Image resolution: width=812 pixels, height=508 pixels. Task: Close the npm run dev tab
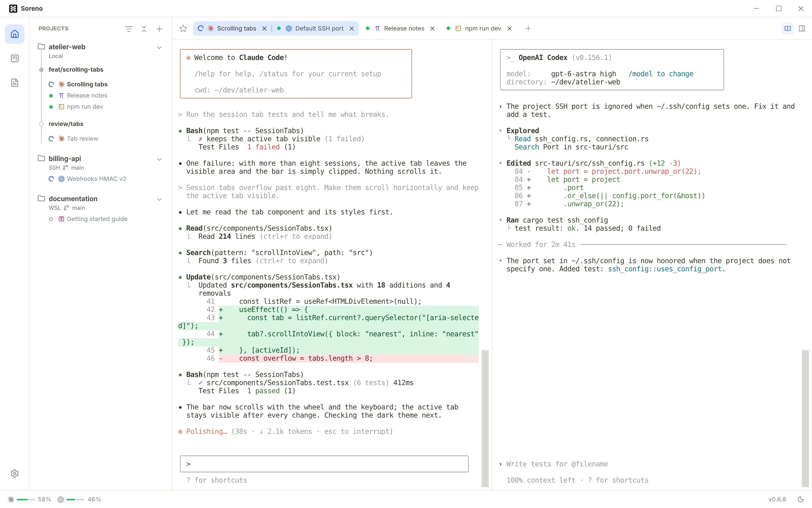click(509, 28)
